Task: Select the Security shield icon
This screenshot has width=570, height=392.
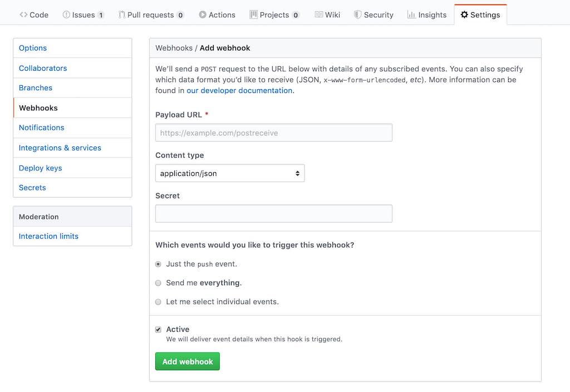Action: (356, 14)
